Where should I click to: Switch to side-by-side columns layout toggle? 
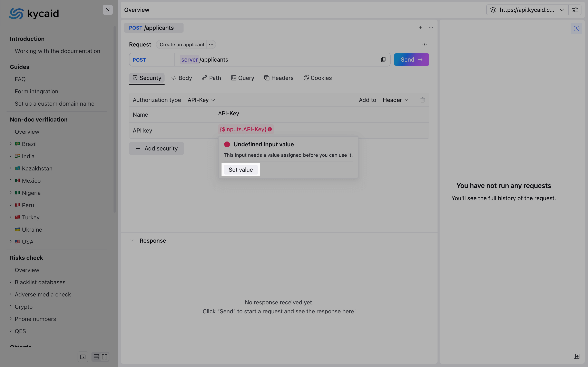point(105,357)
